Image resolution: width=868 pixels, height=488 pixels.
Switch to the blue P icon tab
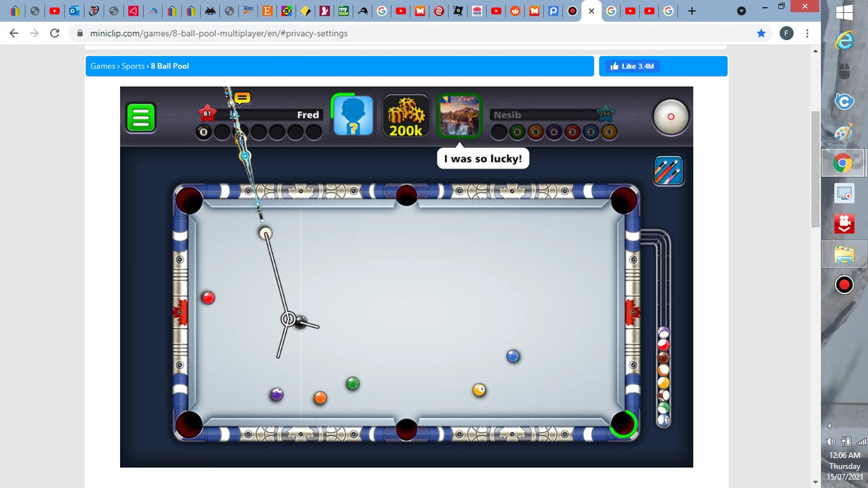click(554, 11)
